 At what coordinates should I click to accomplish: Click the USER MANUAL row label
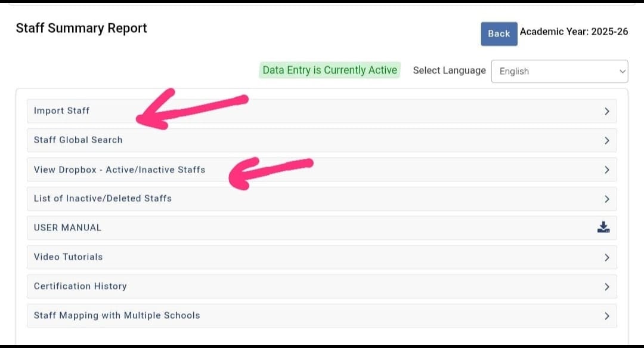coord(67,227)
